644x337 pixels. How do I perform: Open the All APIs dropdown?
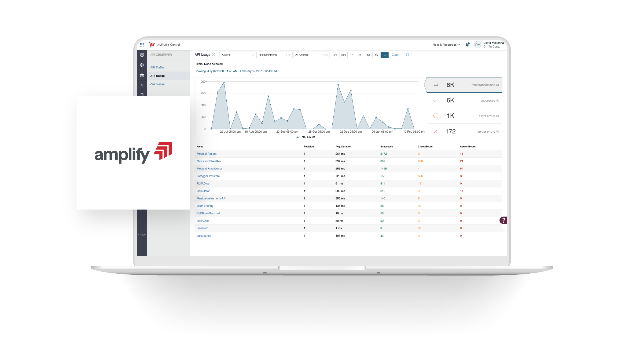pos(237,55)
